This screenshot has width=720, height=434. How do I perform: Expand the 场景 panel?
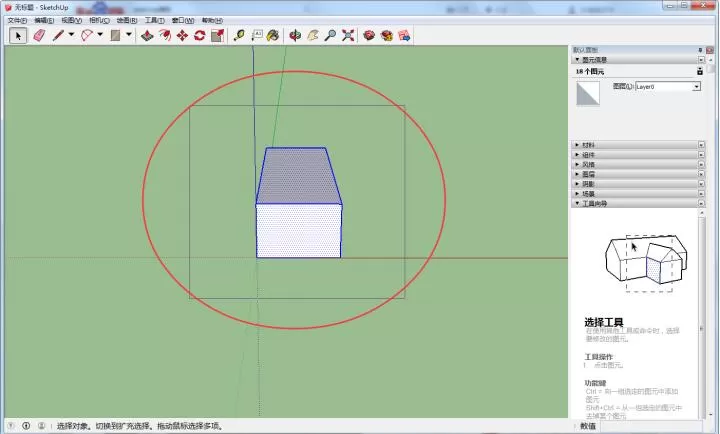(577, 194)
